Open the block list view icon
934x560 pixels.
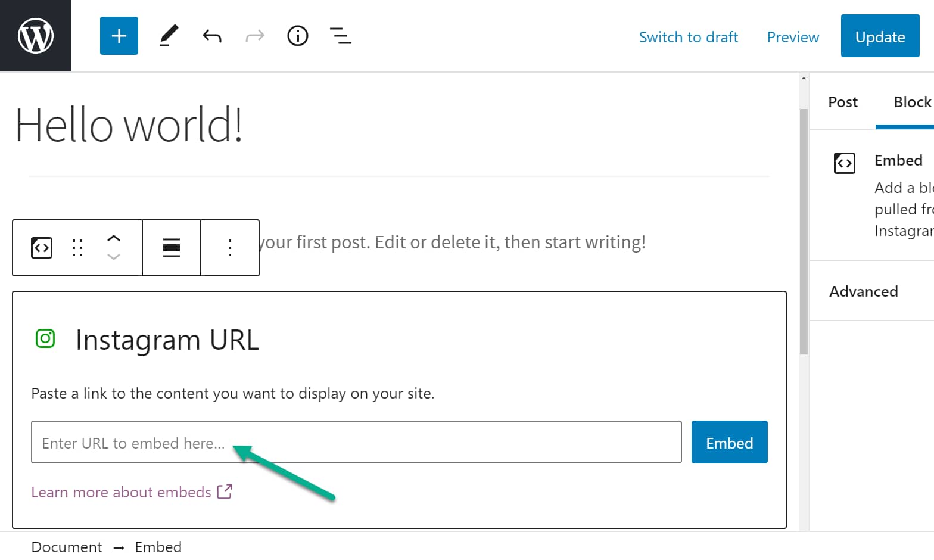click(x=341, y=36)
